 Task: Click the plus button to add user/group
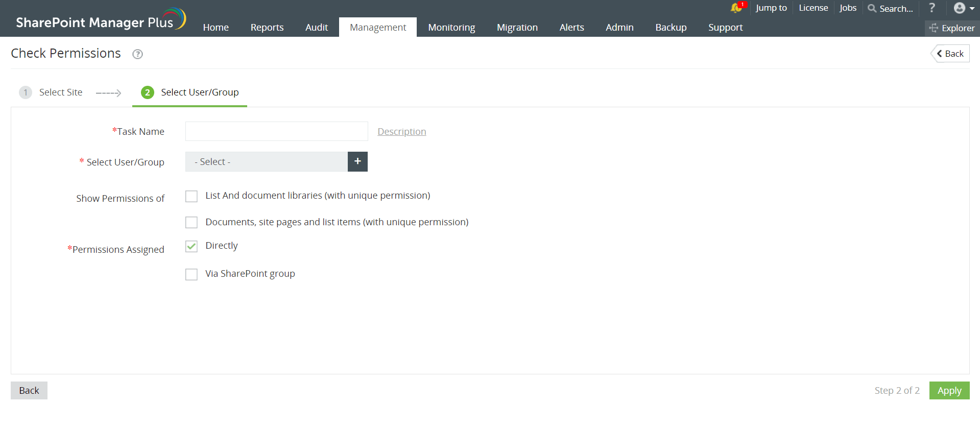point(357,161)
